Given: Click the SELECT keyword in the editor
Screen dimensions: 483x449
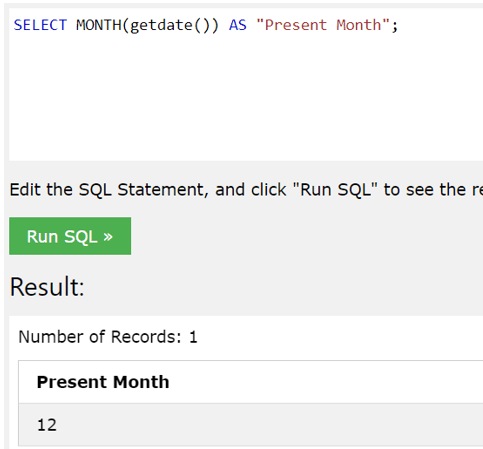Looking at the screenshot, I should pyautogui.click(x=40, y=25).
